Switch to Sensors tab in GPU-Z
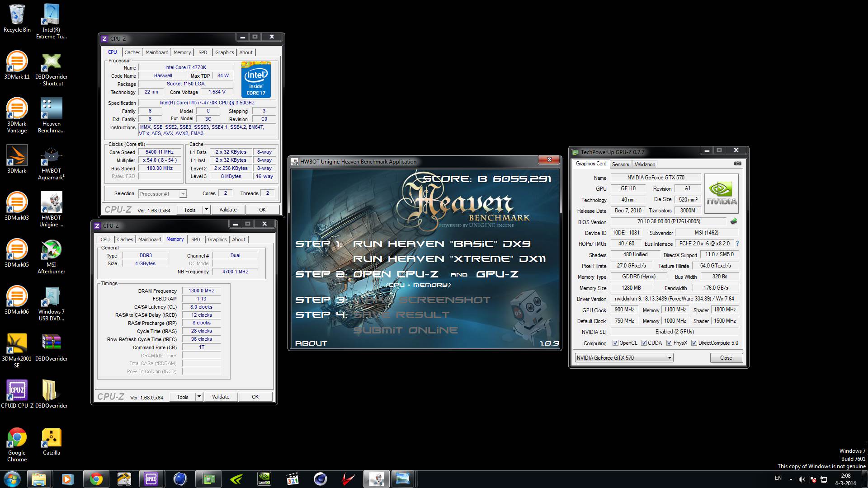Screen dimensions: 868x488 click(620, 164)
